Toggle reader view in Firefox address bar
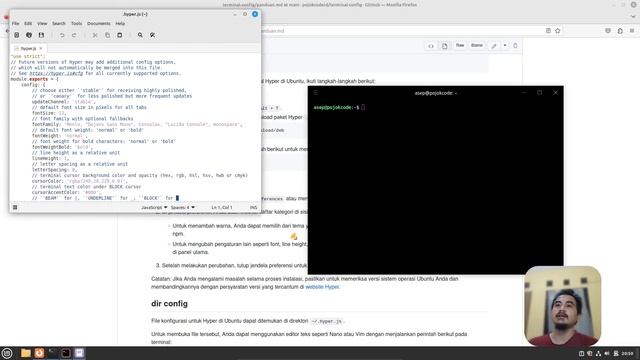The image size is (640, 360). (548, 31)
